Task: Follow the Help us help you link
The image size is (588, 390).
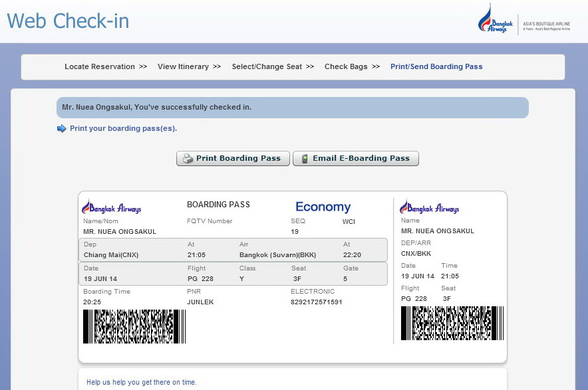Action: pos(142,382)
